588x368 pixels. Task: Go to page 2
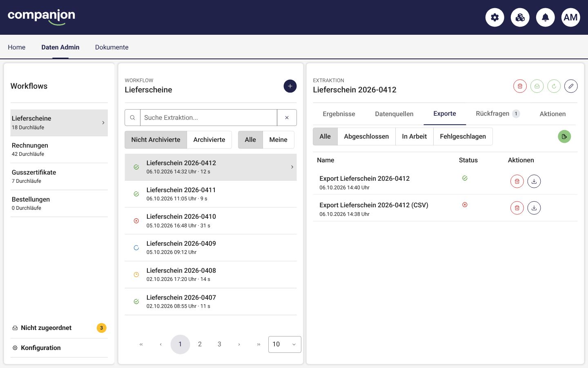coord(200,344)
